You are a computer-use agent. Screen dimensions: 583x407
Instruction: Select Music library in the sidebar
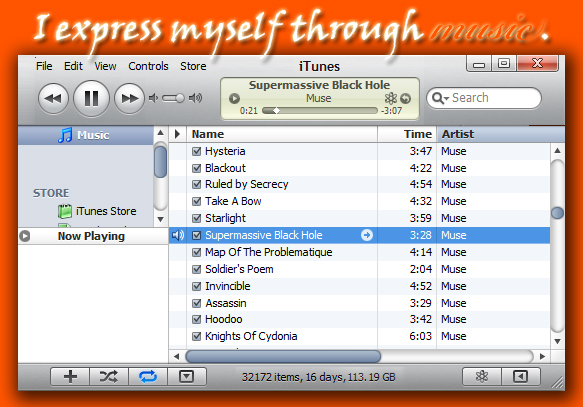tap(86, 135)
